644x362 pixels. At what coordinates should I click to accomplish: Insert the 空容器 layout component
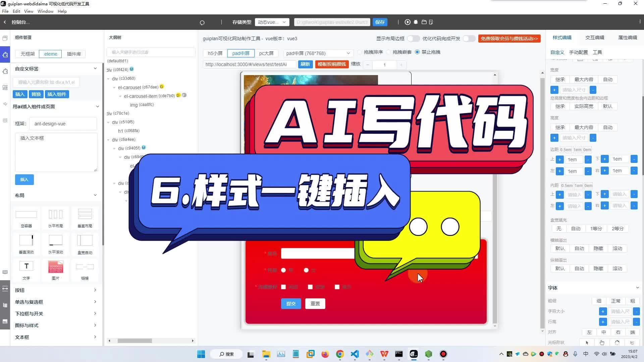click(x=26, y=219)
